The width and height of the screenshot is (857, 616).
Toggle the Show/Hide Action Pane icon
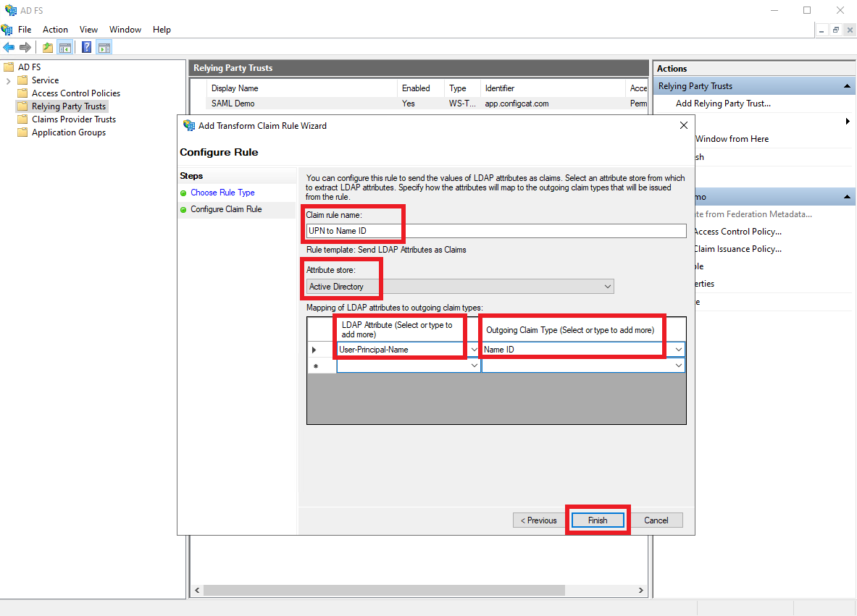coord(104,48)
